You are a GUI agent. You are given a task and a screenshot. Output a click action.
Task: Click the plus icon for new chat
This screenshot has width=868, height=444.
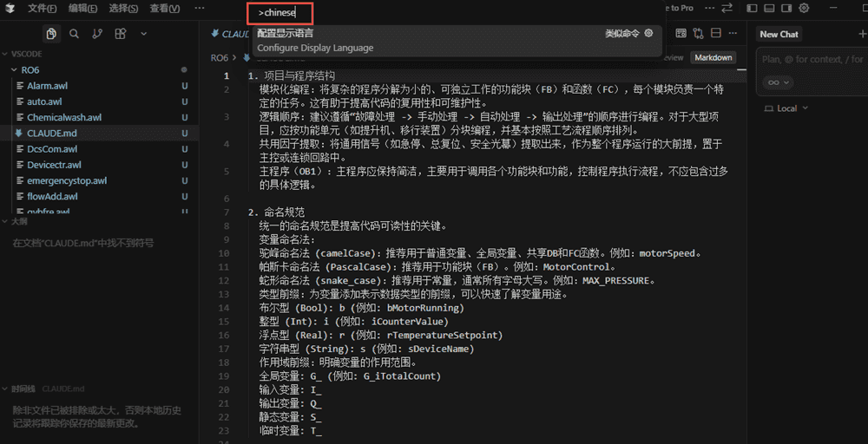(x=862, y=34)
